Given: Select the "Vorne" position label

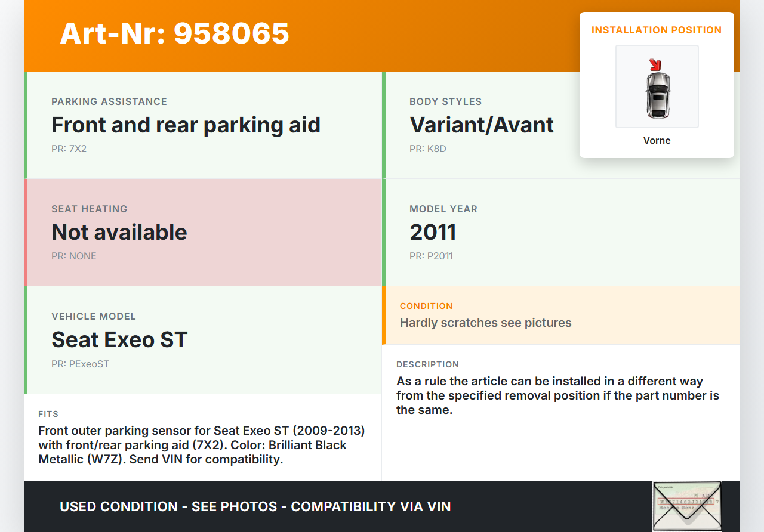Looking at the screenshot, I should click(x=657, y=141).
